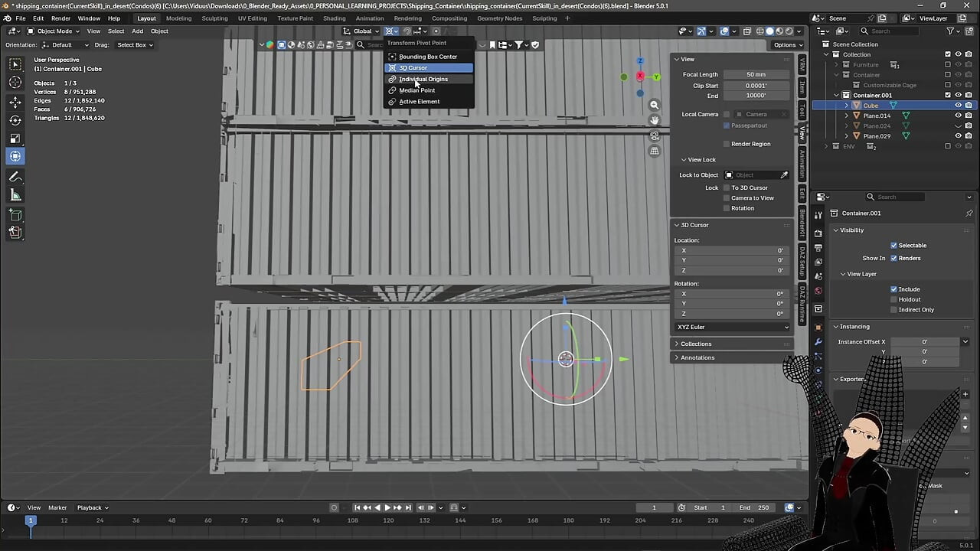980x551 pixels.
Task: Select the Transform tool
Action: pyautogui.click(x=15, y=157)
